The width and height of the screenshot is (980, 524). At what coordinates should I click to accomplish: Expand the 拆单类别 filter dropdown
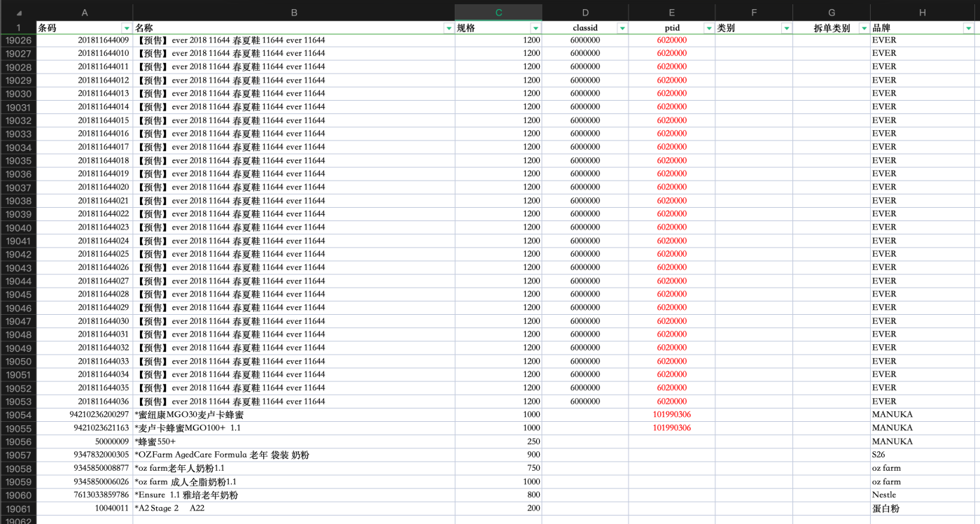(864, 28)
